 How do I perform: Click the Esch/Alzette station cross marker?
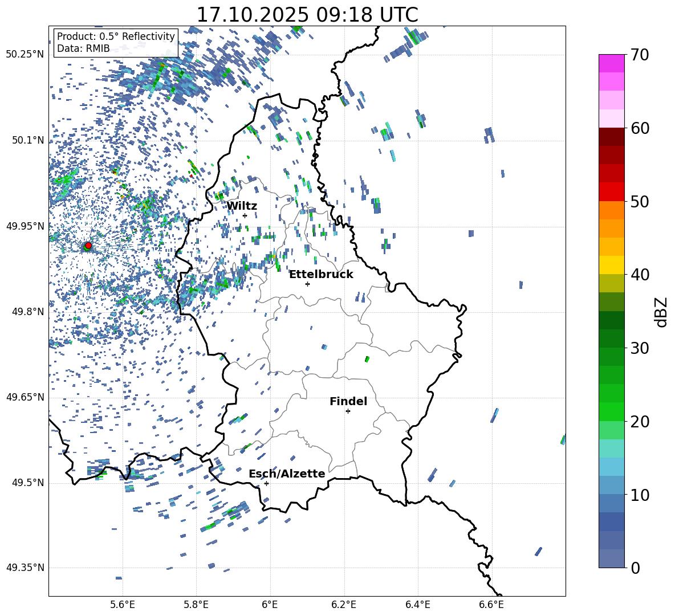(266, 483)
